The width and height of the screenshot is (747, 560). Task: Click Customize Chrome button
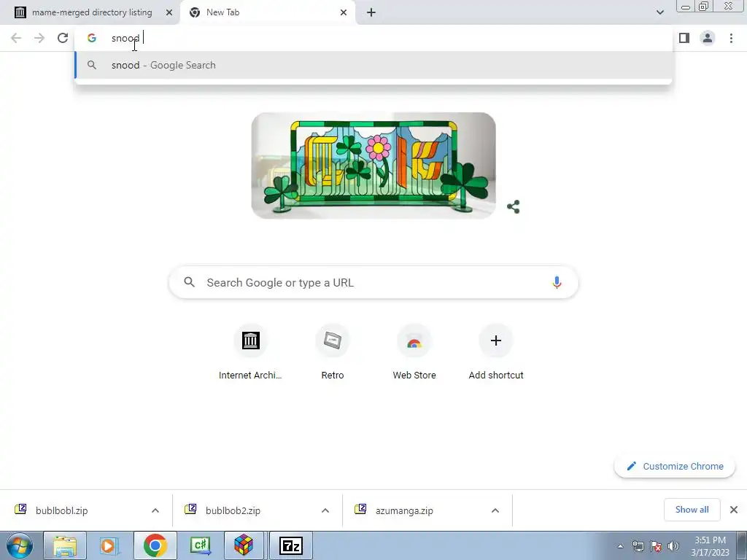pos(675,466)
